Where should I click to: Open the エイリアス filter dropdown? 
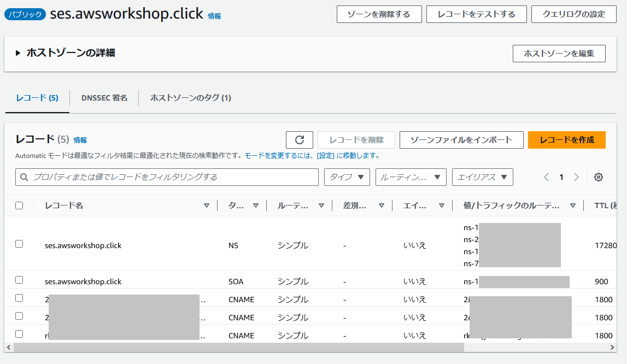(x=482, y=177)
